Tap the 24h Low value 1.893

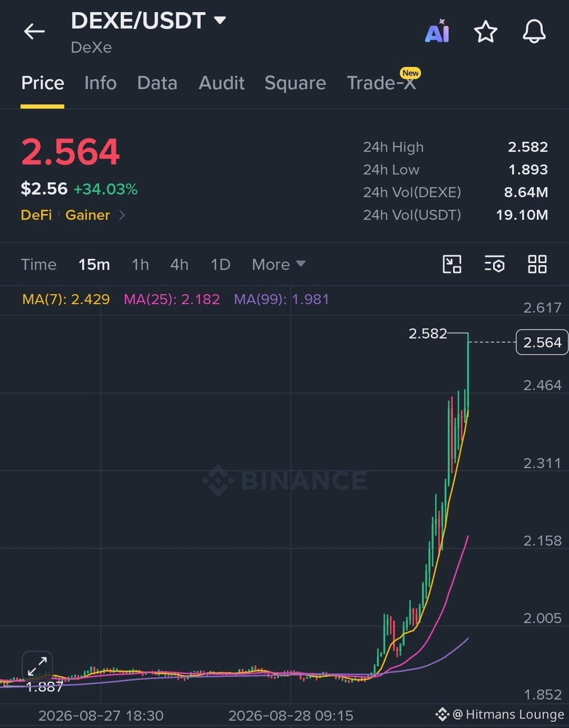click(x=528, y=170)
